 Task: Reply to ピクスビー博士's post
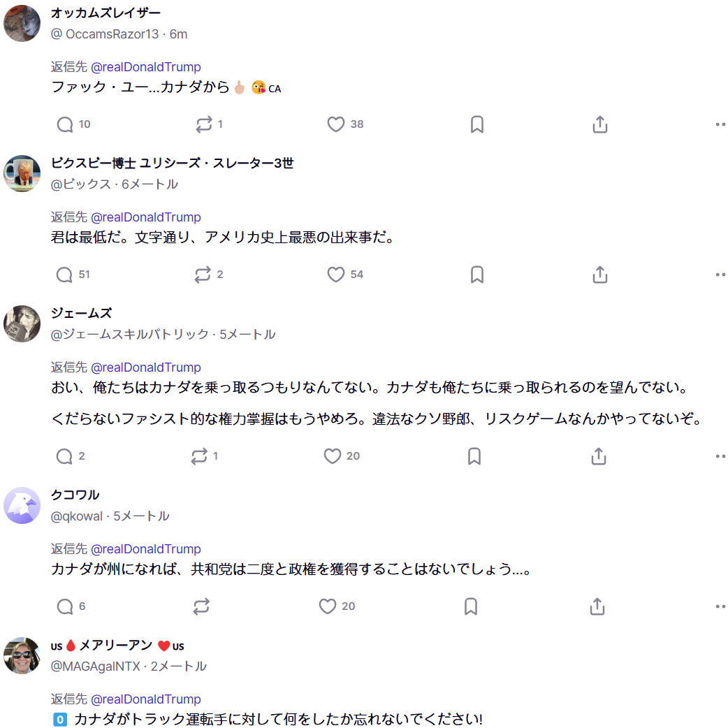[x=65, y=275]
